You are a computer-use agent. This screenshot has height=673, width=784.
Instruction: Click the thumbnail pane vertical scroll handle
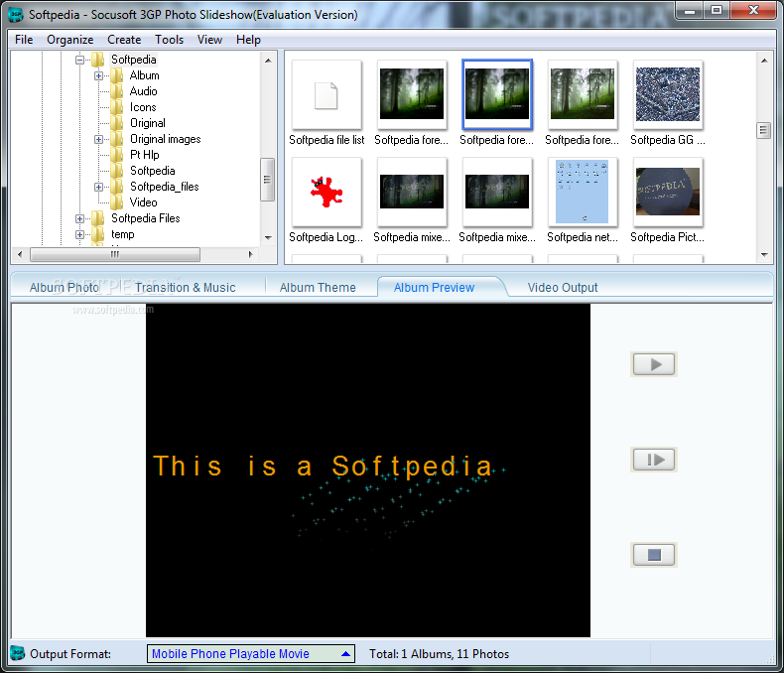[763, 130]
